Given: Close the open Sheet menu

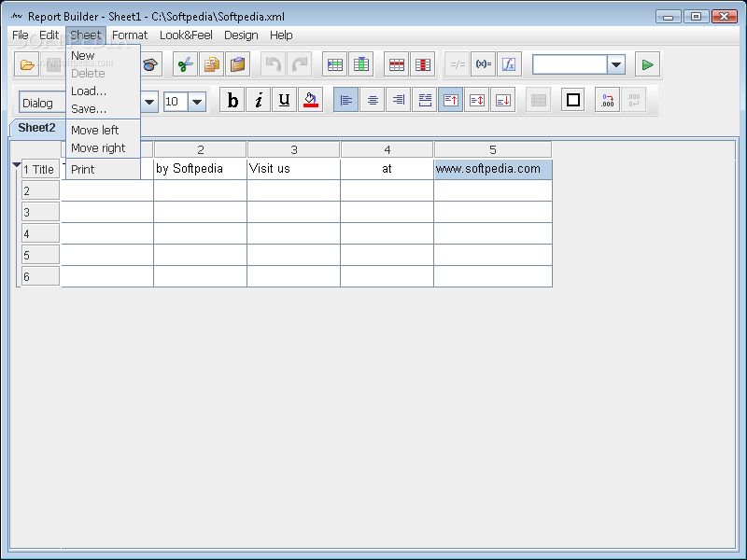Looking at the screenshot, I should [x=86, y=35].
